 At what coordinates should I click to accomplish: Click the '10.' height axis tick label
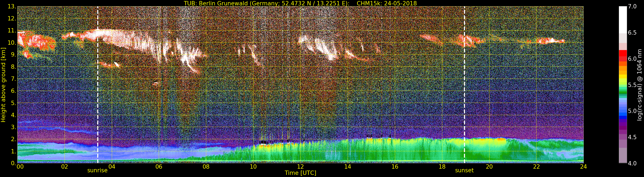(x=12, y=43)
